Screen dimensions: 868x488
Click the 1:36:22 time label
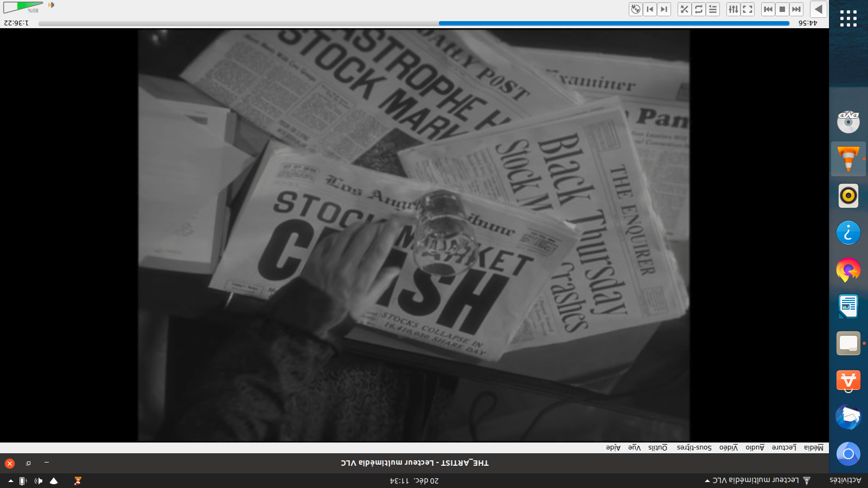point(16,23)
